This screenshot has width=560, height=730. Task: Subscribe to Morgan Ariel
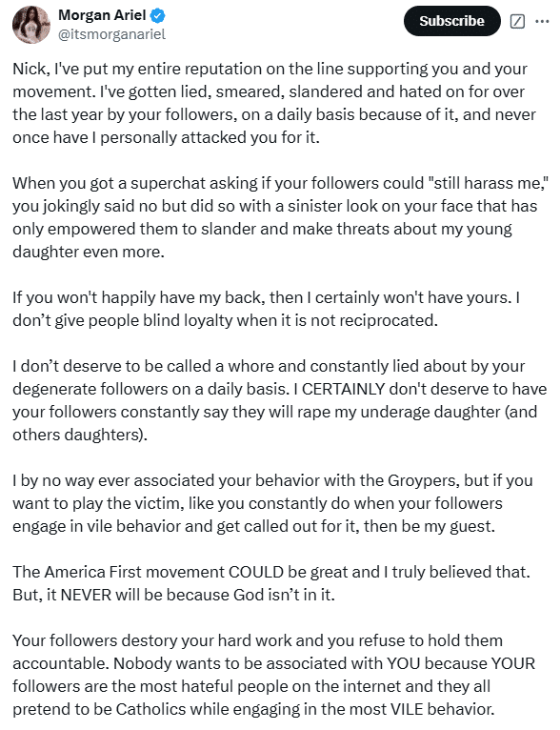tap(451, 21)
